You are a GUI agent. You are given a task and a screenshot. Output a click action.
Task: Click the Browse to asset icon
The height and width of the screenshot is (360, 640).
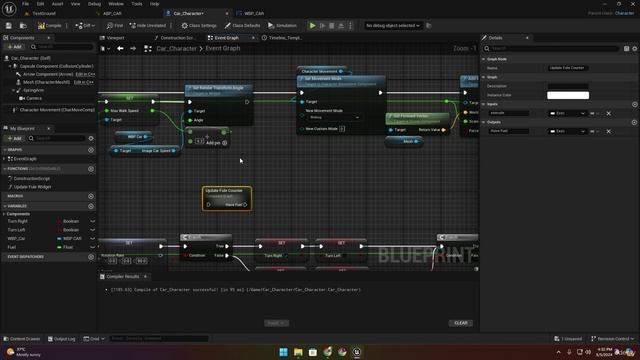[23, 26]
